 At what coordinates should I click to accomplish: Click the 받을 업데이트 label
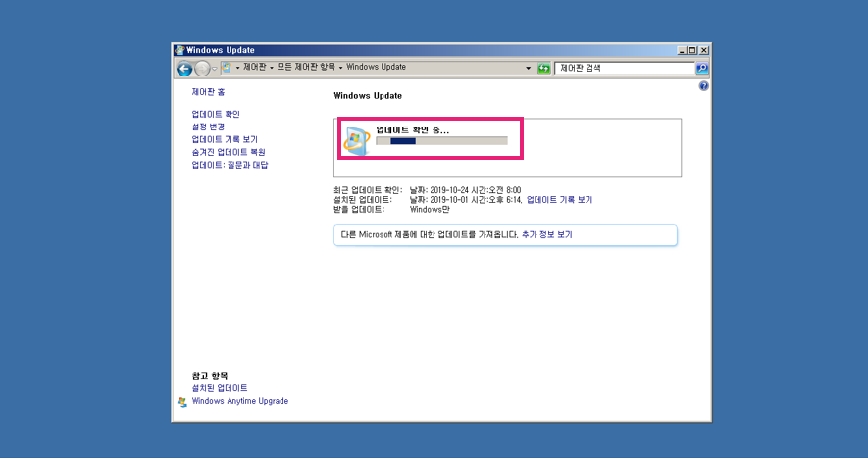tap(359, 210)
